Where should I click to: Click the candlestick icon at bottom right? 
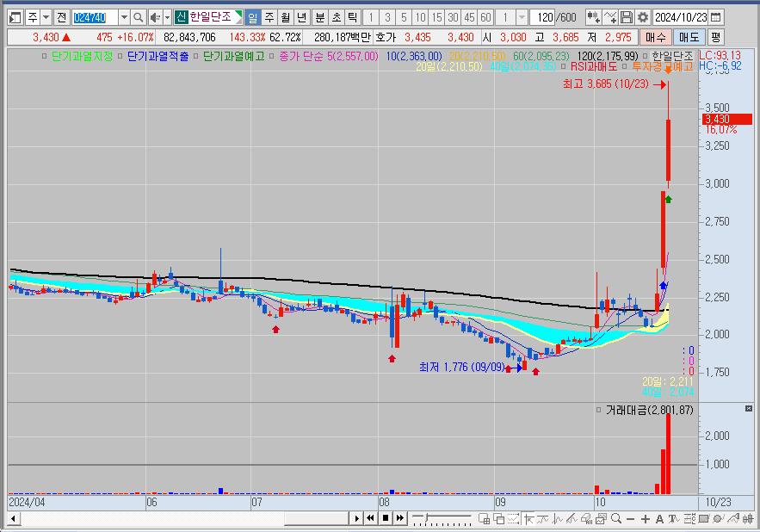(748, 519)
